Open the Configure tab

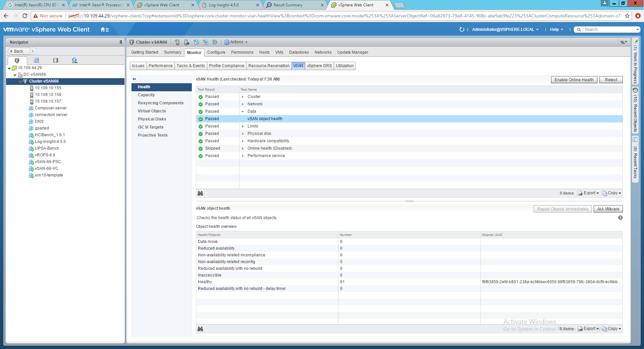pos(216,52)
